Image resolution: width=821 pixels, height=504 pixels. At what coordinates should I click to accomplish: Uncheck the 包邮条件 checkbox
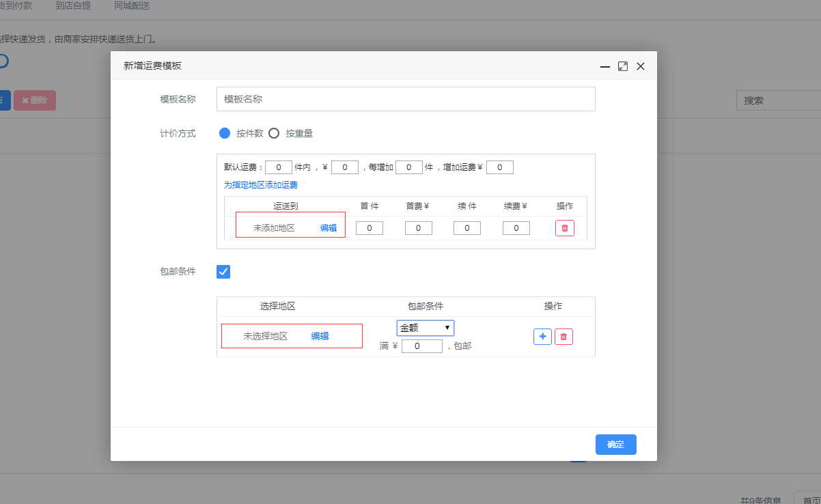click(223, 272)
